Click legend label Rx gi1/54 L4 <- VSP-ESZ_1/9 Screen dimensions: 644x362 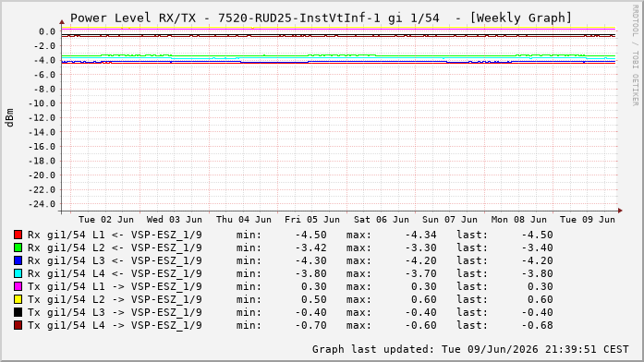[x=115, y=273]
